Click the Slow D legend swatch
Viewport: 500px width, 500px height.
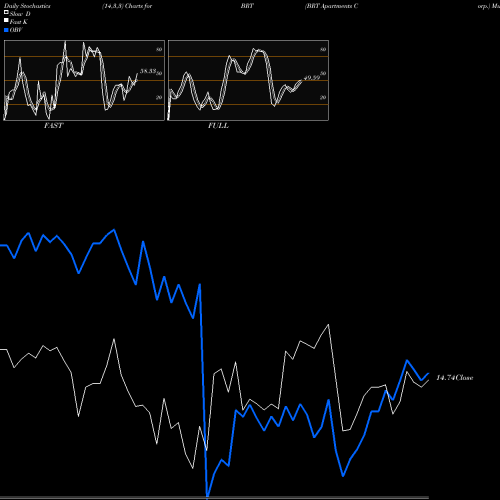(x=6, y=13)
